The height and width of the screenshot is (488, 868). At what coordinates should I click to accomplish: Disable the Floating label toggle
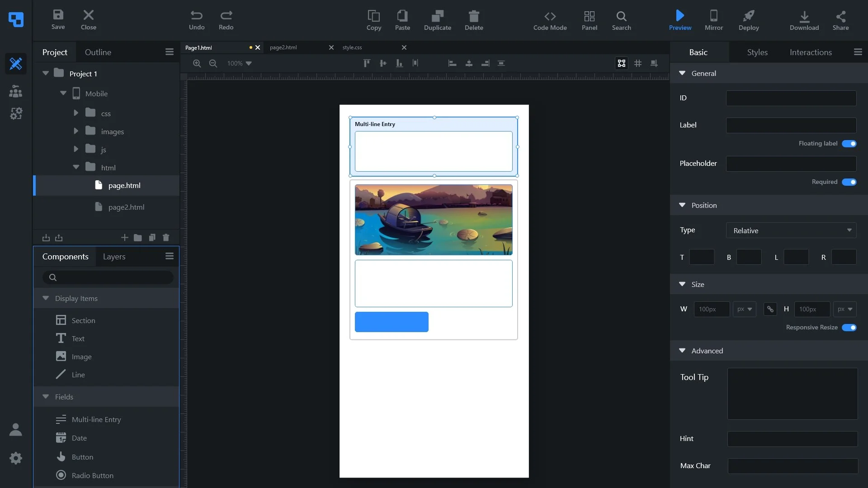[849, 144]
